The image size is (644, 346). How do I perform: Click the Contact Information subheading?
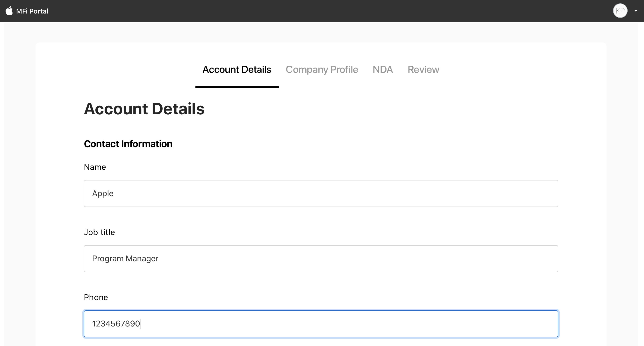pyautogui.click(x=128, y=144)
